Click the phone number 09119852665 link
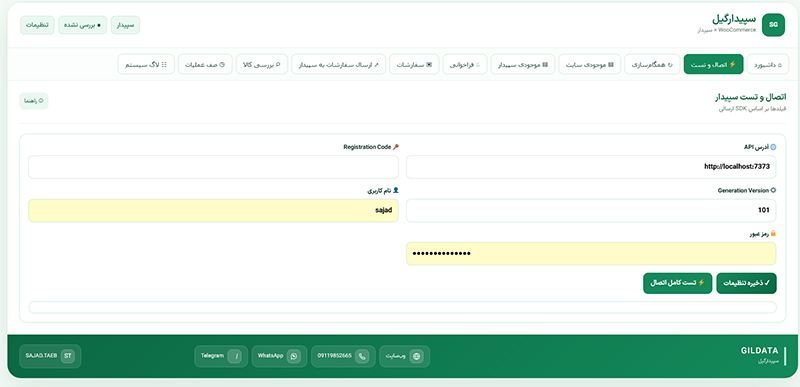 click(x=343, y=356)
